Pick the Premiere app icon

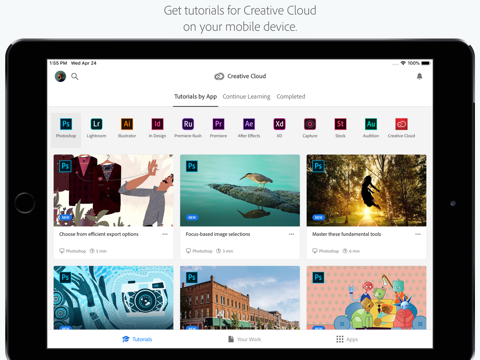(218, 124)
